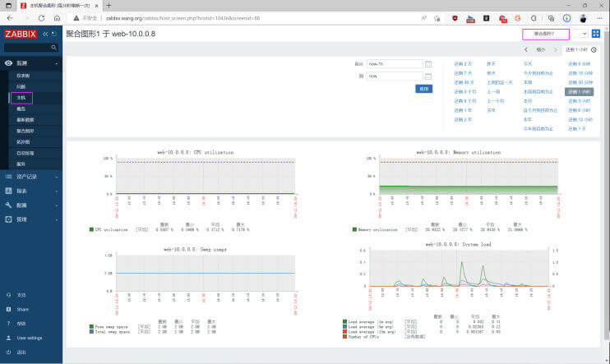Click the browser home icon
Viewport: 610px width, 364px height.
[58, 18]
